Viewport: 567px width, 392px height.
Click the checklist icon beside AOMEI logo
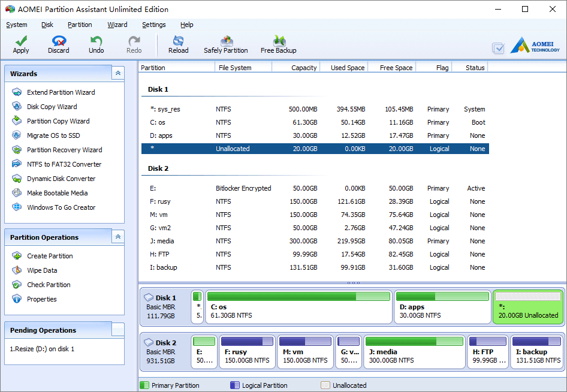498,48
